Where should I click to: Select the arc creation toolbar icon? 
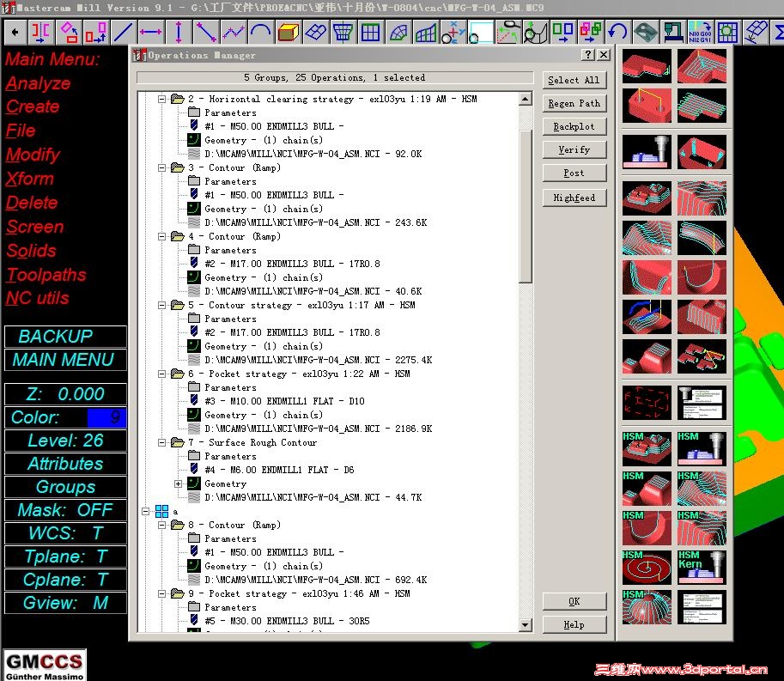(260, 33)
